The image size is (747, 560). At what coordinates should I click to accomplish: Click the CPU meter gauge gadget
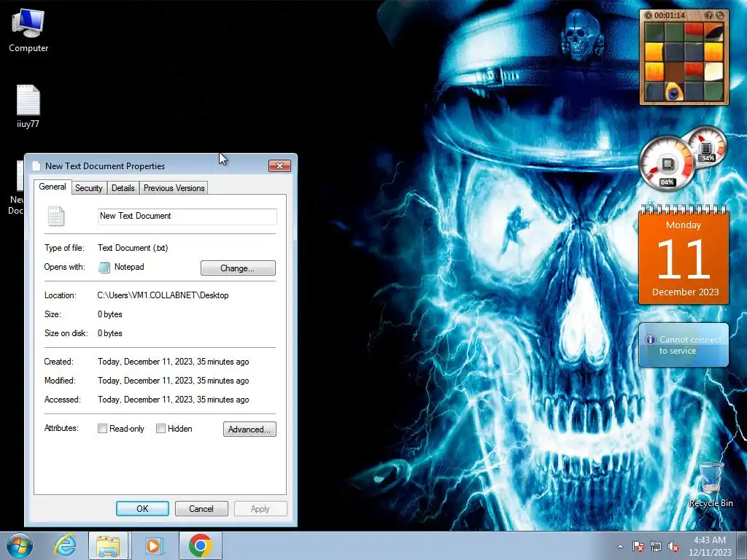click(x=667, y=165)
